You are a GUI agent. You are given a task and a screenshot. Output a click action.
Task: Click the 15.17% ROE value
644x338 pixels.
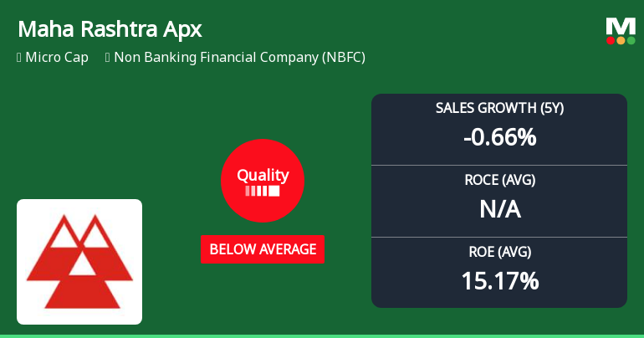point(499,280)
